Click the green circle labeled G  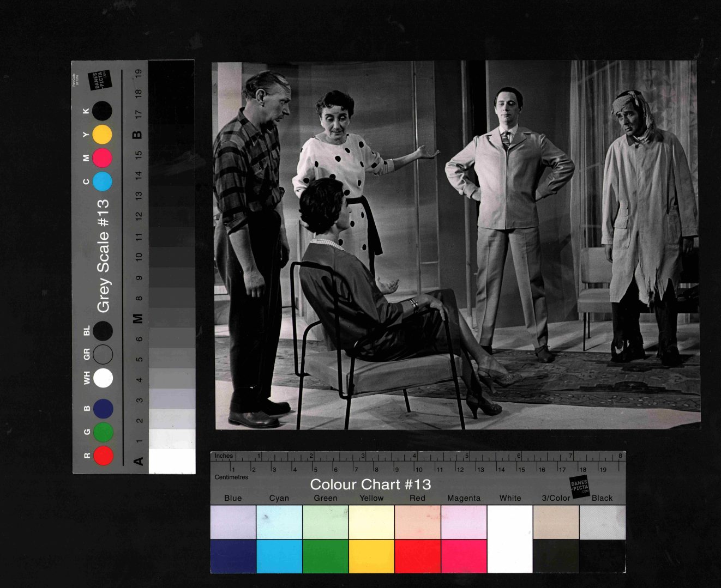(x=103, y=432)
